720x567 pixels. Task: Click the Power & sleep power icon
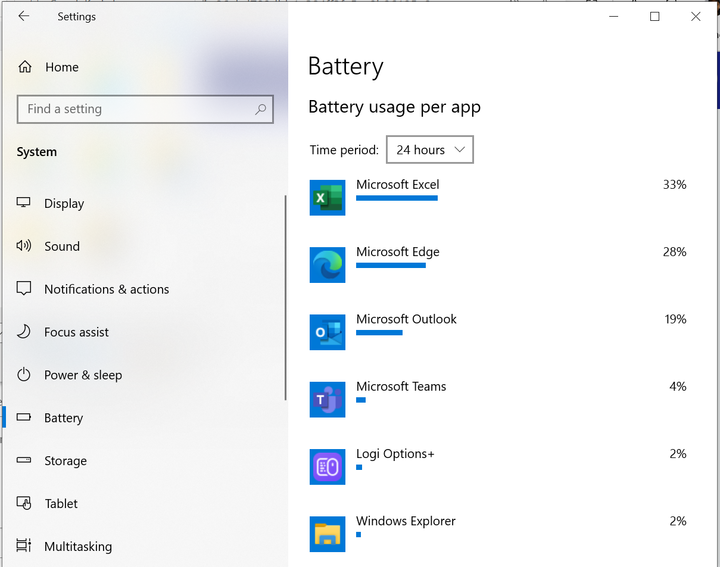(x=23, y=375)
